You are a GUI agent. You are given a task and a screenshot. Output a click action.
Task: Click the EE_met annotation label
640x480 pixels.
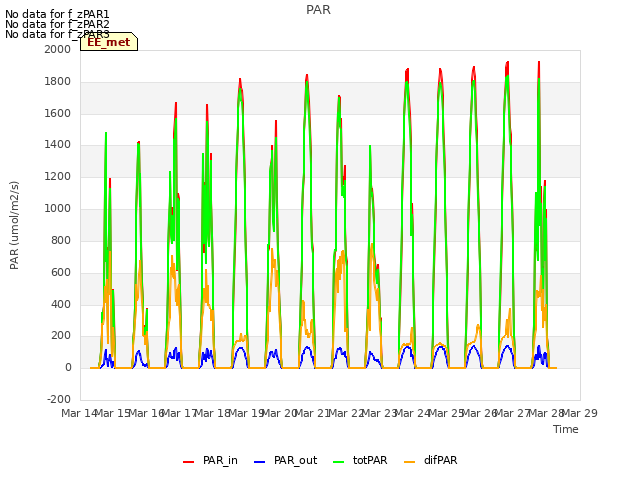[x=109, y=42]
